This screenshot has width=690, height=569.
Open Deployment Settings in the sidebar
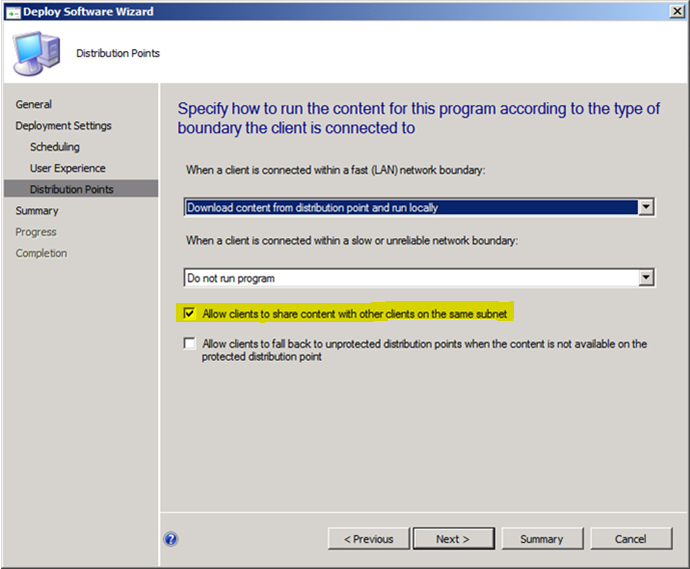point(63,126)
